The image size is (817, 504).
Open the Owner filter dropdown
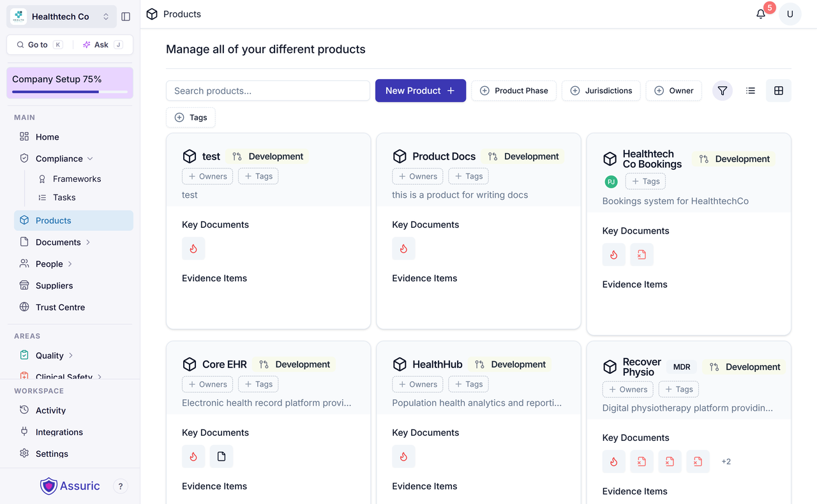(674, 91)
